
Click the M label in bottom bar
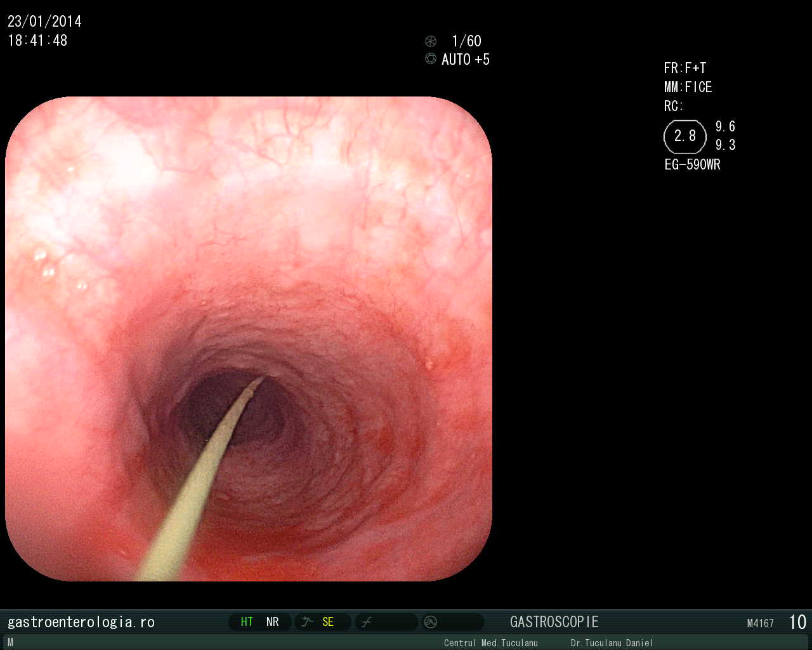click(10, 642)
